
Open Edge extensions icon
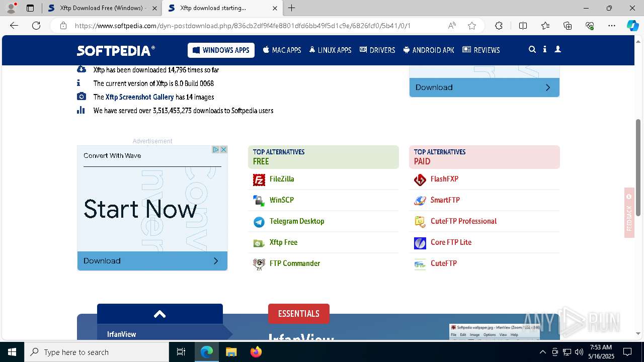[x=499, y=26]
